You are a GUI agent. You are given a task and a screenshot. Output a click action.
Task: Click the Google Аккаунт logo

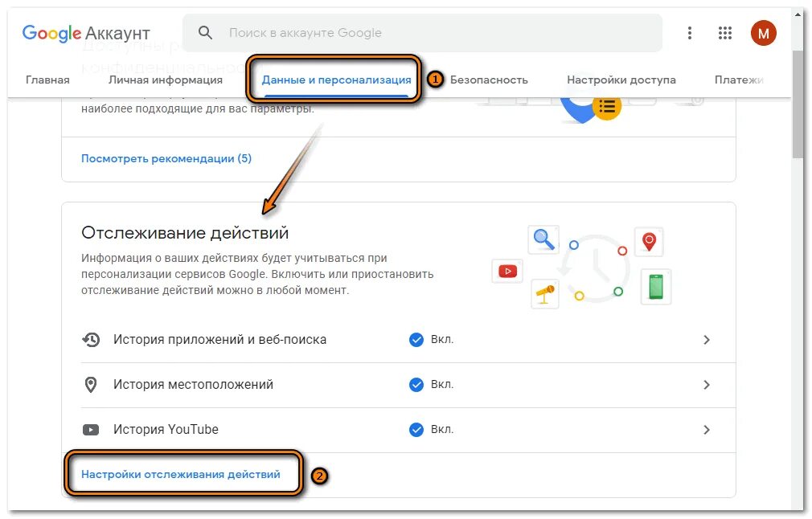[x=86, y=33]
